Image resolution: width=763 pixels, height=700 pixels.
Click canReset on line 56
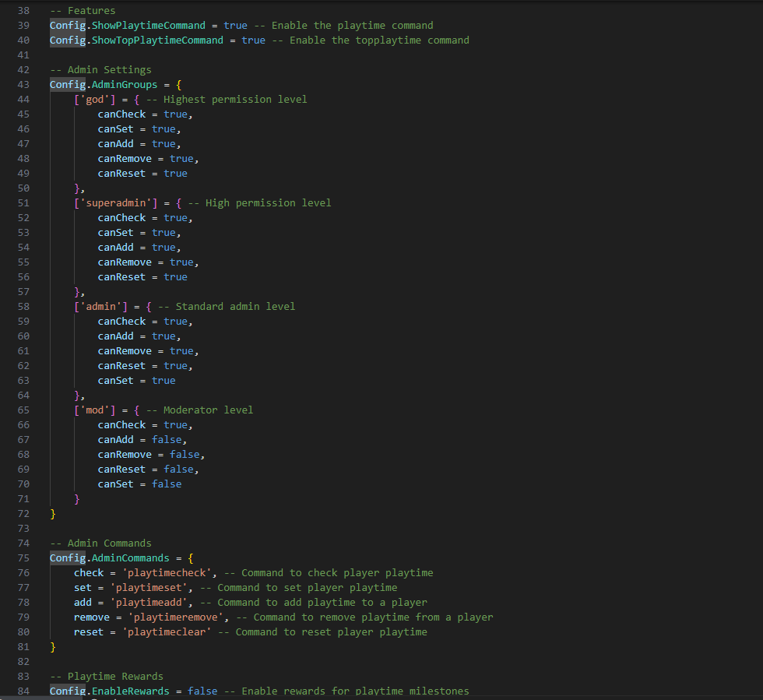click(121, 277)
